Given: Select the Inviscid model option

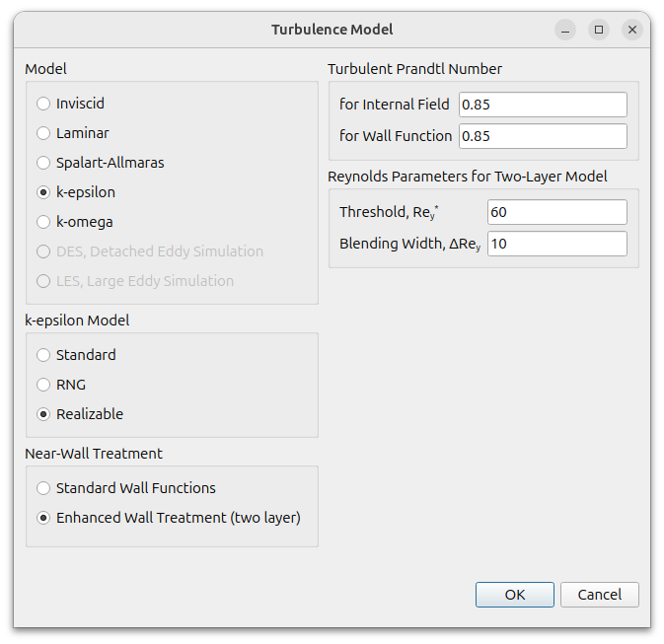Looking at the screenshot, I should click(x=70, y=104).
